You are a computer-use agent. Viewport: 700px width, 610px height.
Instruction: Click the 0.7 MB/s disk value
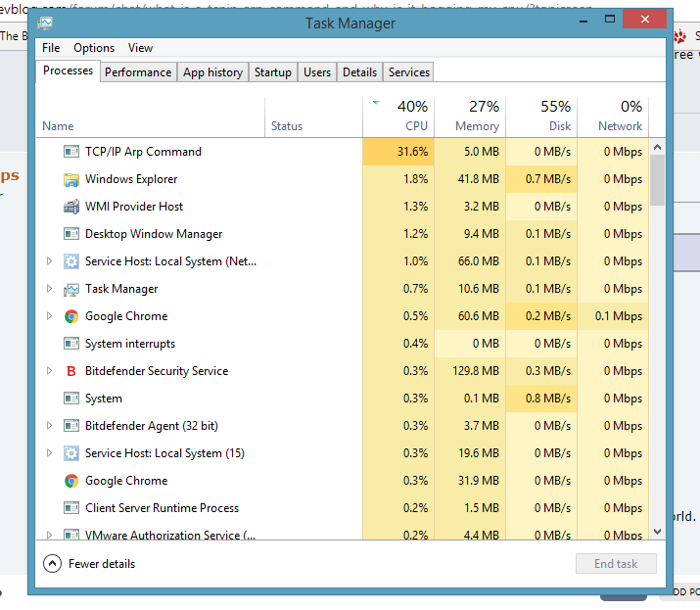[548, 179]
